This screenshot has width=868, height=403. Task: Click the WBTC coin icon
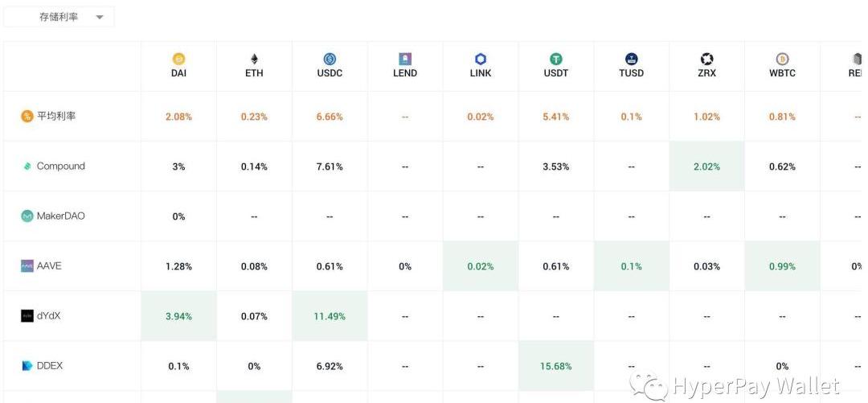[x=782, y=59]
